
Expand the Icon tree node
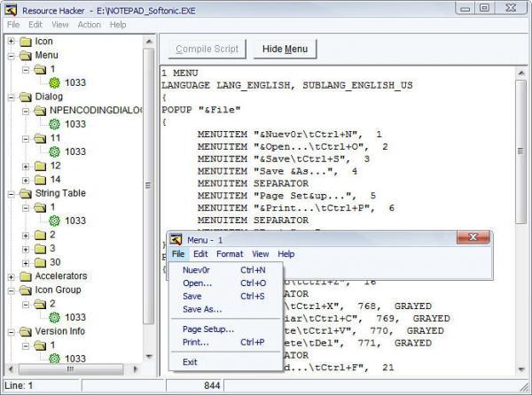click(x=10, y=42)
